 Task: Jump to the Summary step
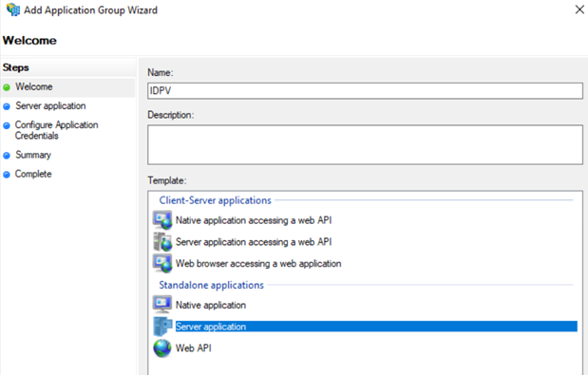click(33, 155)
